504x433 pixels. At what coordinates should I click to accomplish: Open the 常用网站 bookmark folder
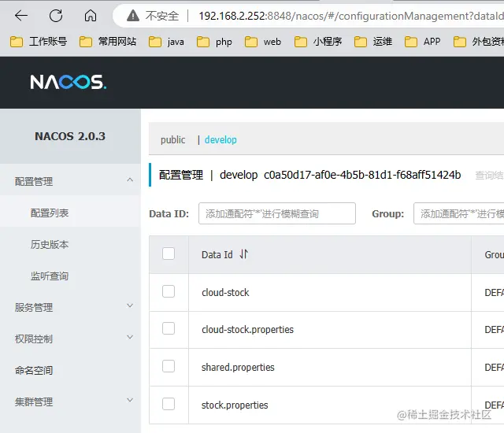(x=108, y=42)
